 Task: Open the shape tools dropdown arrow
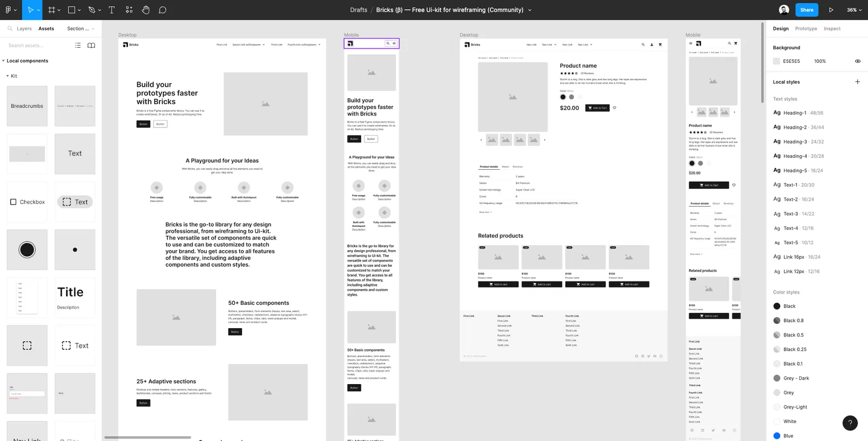tap(79, 10)
